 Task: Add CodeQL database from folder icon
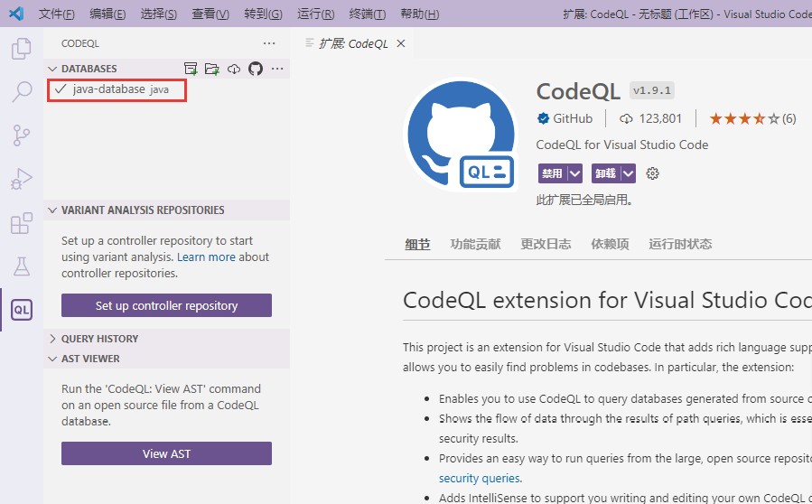pos(211,69)
